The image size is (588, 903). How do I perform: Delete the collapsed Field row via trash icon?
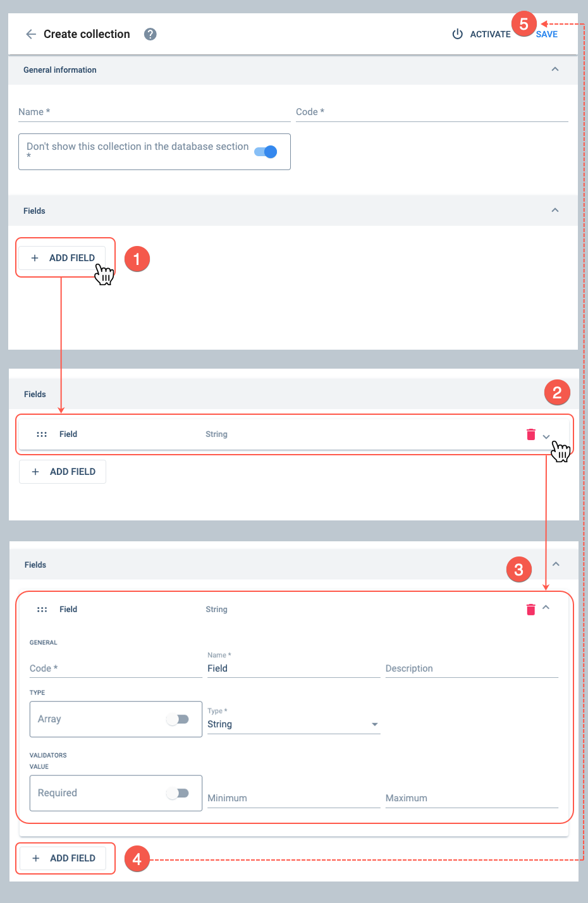pos(531,434)
